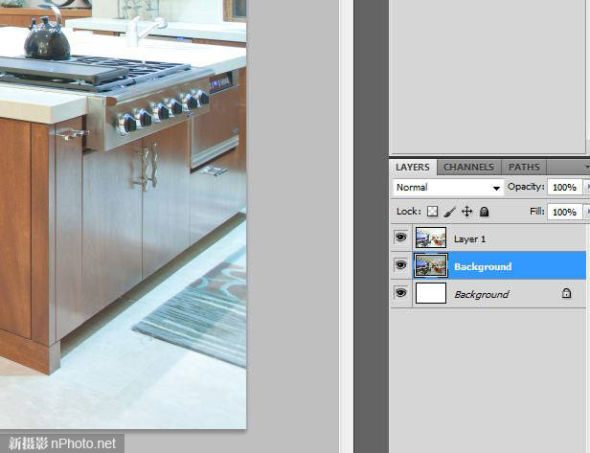Click the lock image pixels brush icon
Screen dimensions: 590x453
449,212
